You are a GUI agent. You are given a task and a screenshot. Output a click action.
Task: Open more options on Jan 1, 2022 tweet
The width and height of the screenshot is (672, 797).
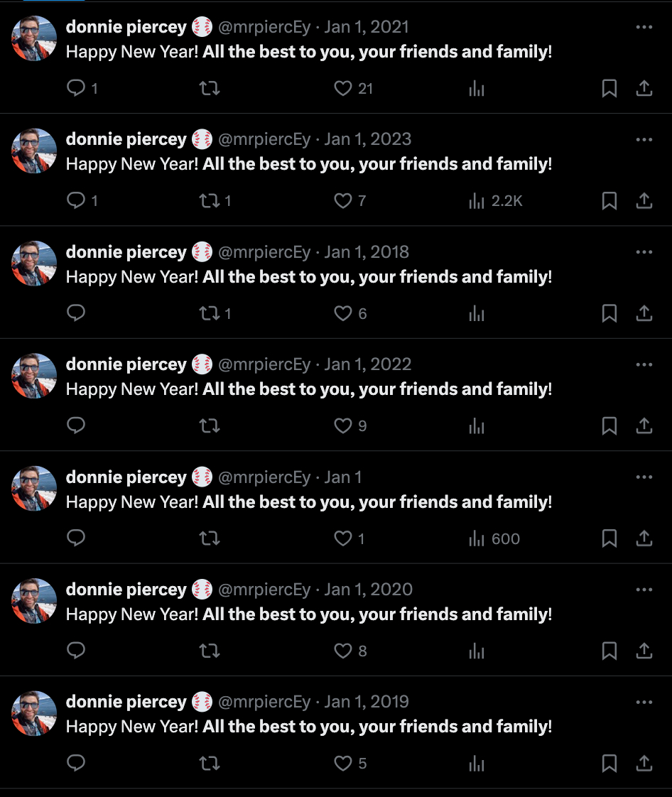point(644,364)
